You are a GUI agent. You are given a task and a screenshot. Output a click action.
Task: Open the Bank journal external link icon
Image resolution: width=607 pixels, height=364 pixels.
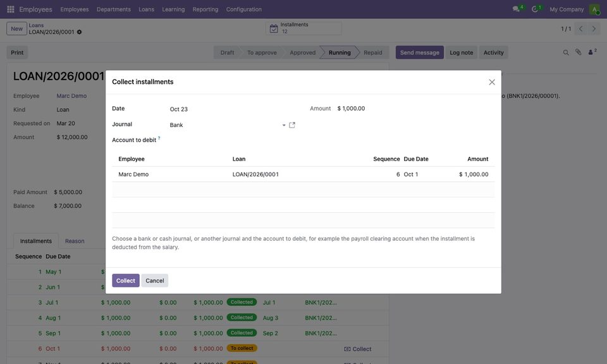(x=292, y=125)
